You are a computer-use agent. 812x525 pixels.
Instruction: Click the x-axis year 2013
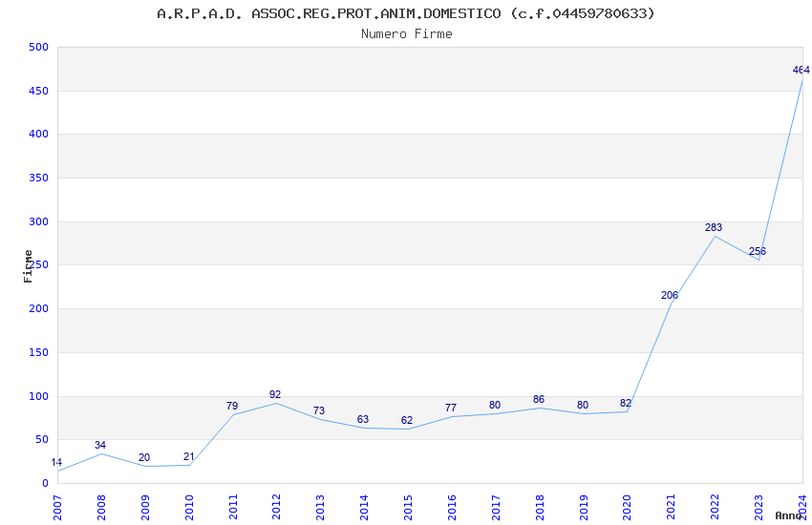point(321,507)
